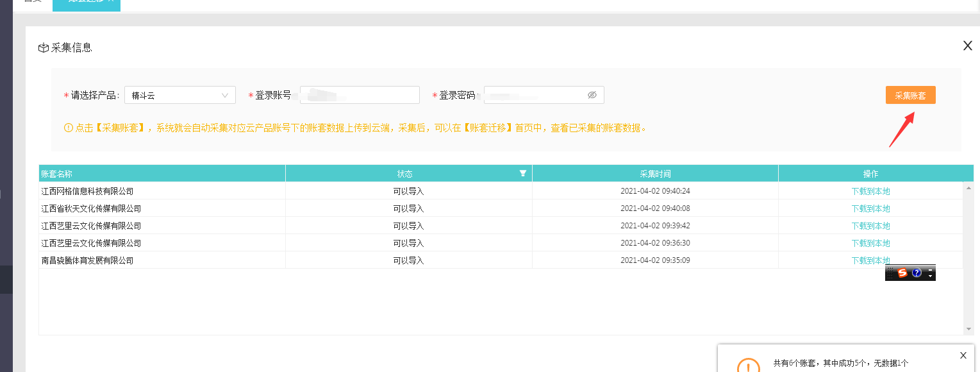This screenshot has height=372, width=980.
Task: Click the table scrollbar down arrow
Action: point(968,329)
